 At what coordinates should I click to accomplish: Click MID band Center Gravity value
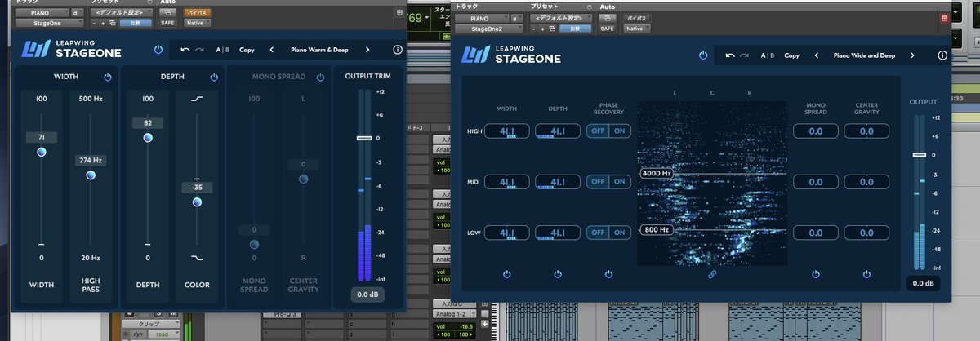[x=866, y=181]
